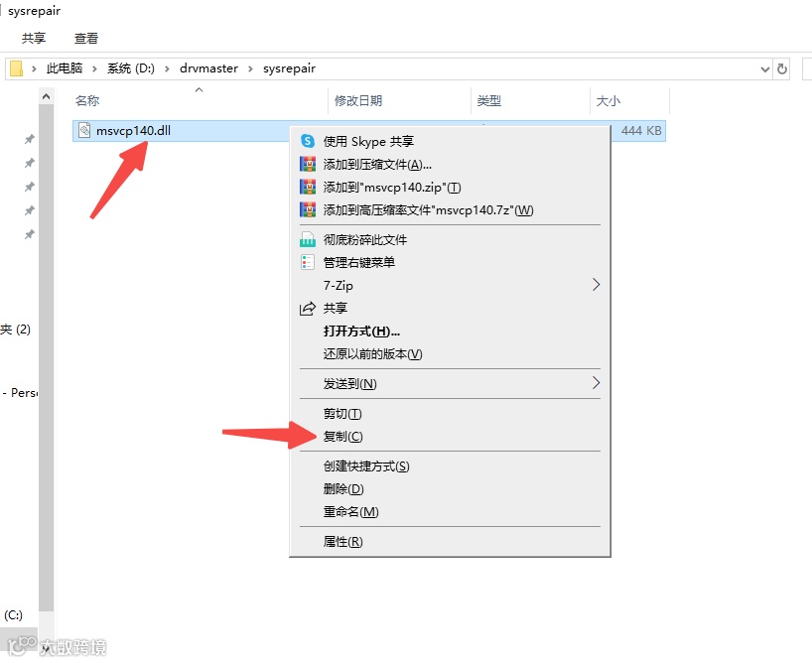Select the (C:) drive in navigation pane

click(x=13, y=614)
